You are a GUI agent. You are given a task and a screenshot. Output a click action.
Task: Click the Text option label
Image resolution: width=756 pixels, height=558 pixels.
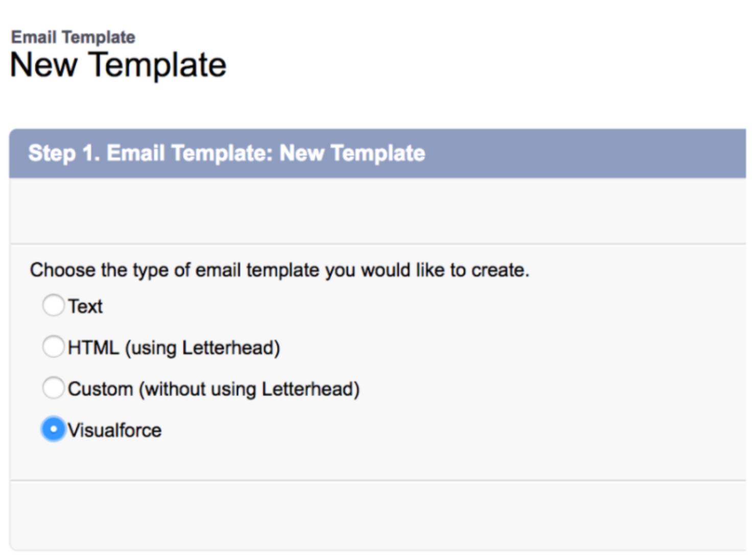point(85,305)
